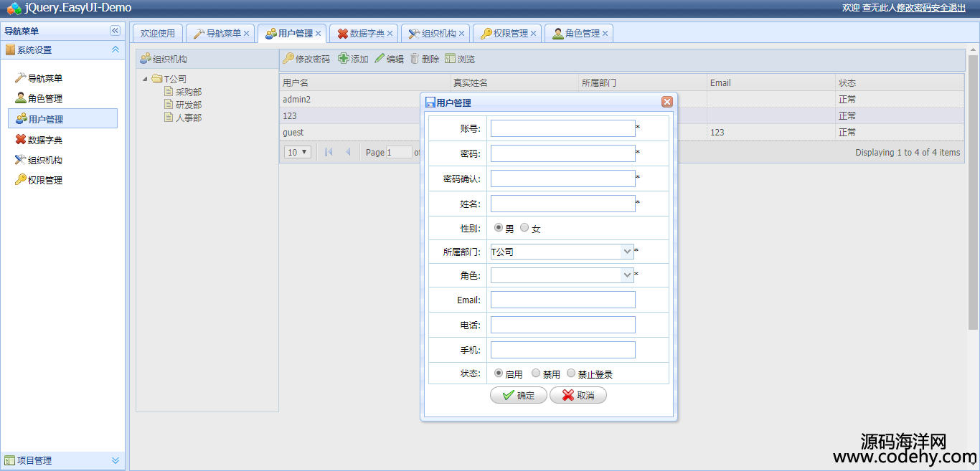The image size is (980, 471).
Task: Select the 禁止登录 status radio button
Action: pos(571,374)
